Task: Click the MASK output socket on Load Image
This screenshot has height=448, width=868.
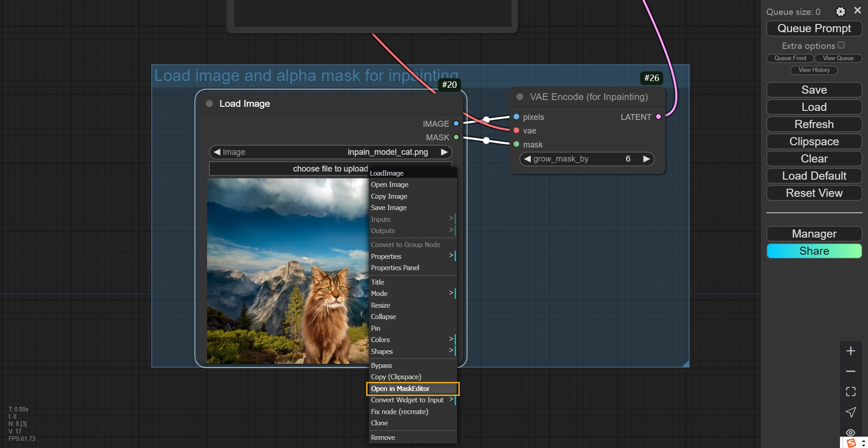Action: pos(456,137)
